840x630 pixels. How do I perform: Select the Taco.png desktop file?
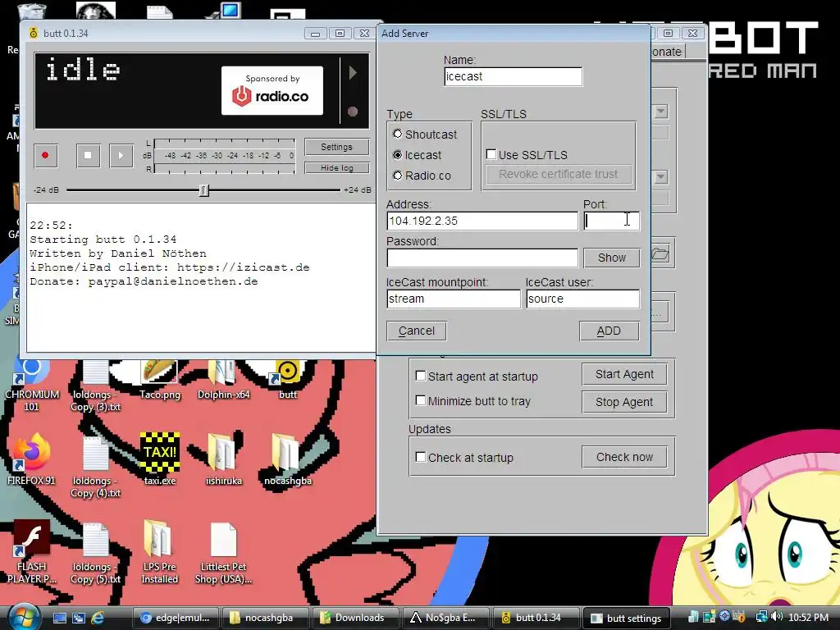[x=159, y=381]
